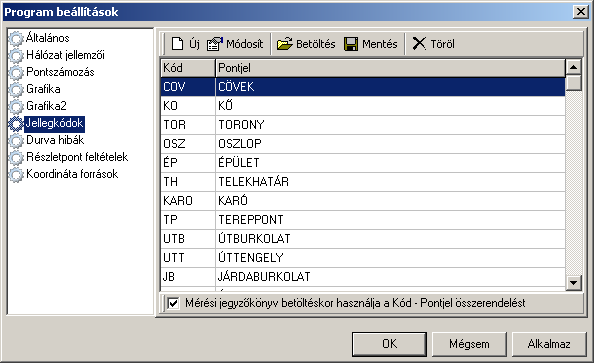The height and width of the screenshot is (363, 594).
Task: Open Grafika2 settings page
Action: click(46, 106)
